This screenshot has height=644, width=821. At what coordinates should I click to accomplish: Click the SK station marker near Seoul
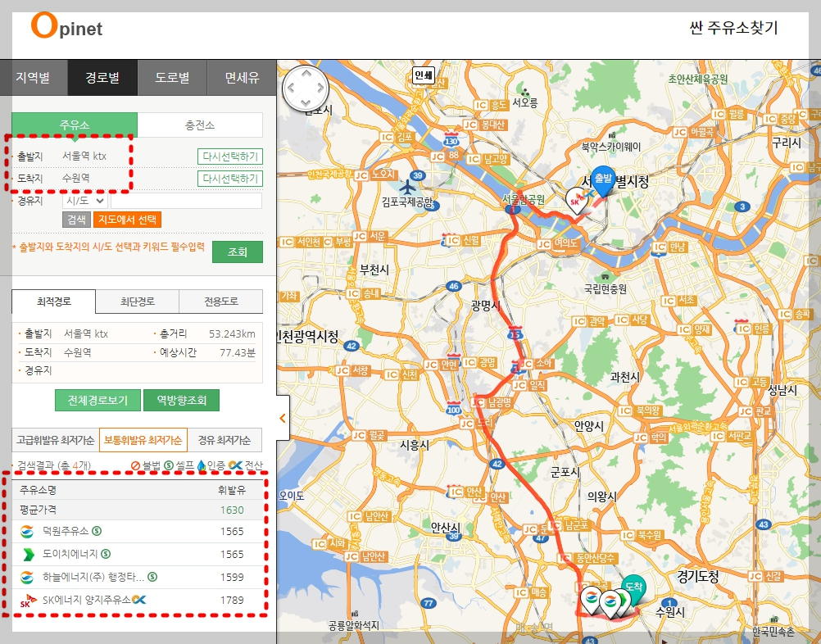576,201
